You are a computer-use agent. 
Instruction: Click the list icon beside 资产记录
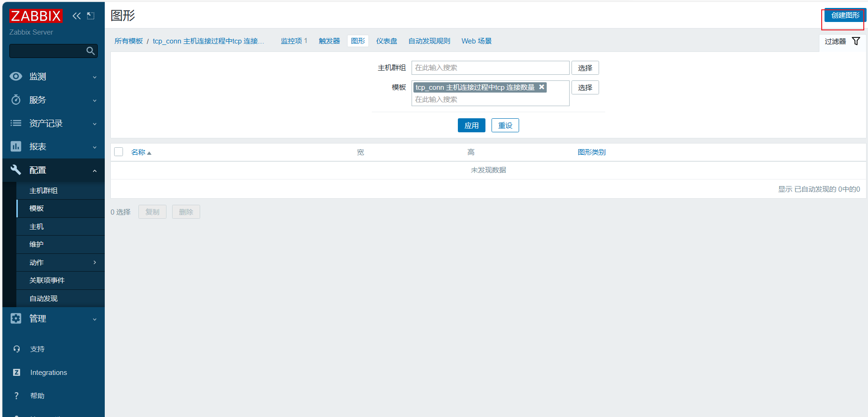[16, 123]
